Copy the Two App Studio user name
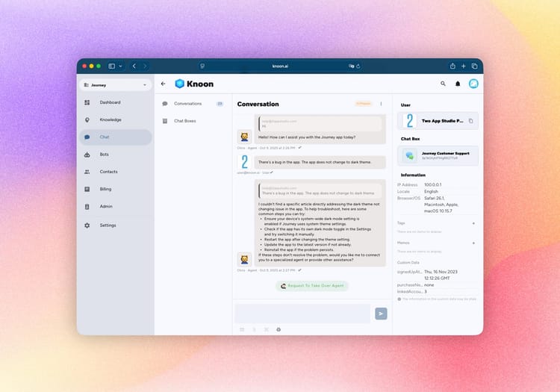The height and width of the screenshot is (392, 560). 470,120
